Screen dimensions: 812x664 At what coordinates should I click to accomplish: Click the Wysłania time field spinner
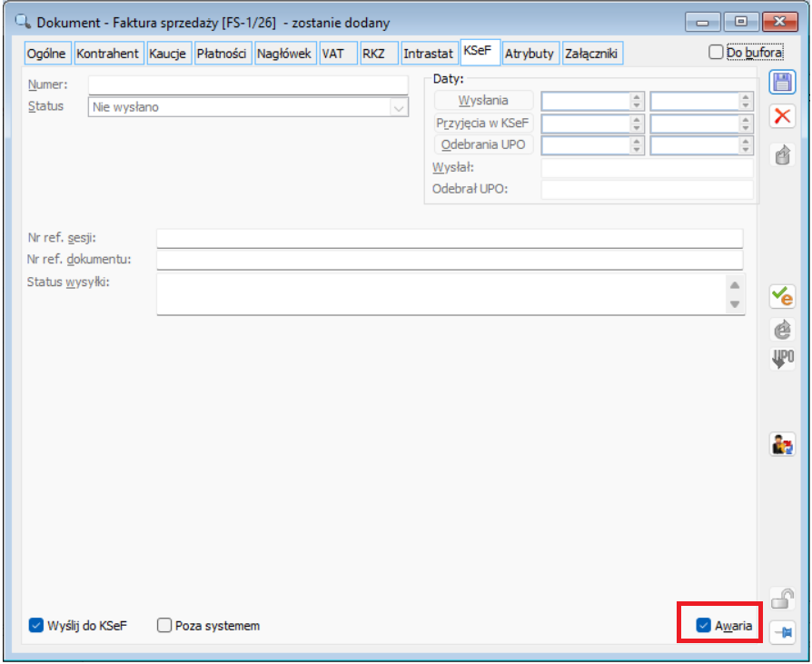point(745,101)
